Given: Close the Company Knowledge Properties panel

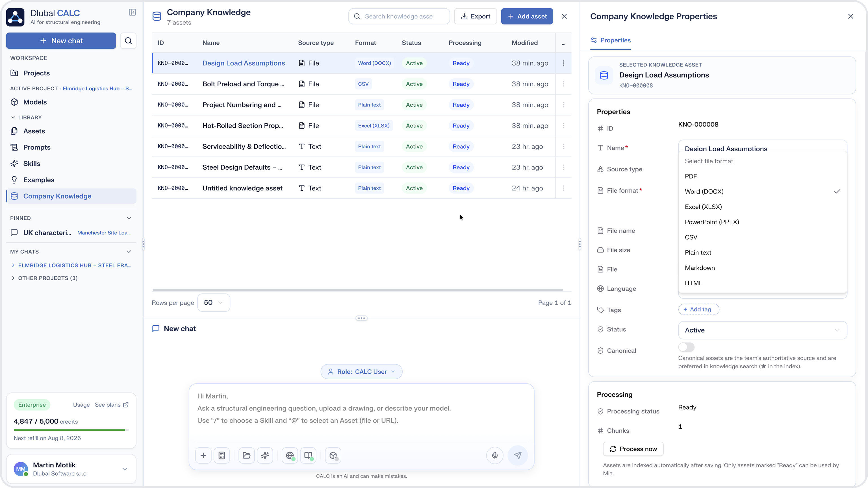Looking at the screenshot, I should (x=850, y=16).
